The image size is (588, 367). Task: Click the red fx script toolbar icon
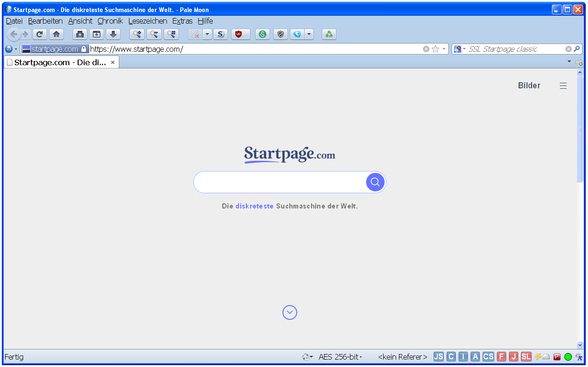tap(196, 34)
